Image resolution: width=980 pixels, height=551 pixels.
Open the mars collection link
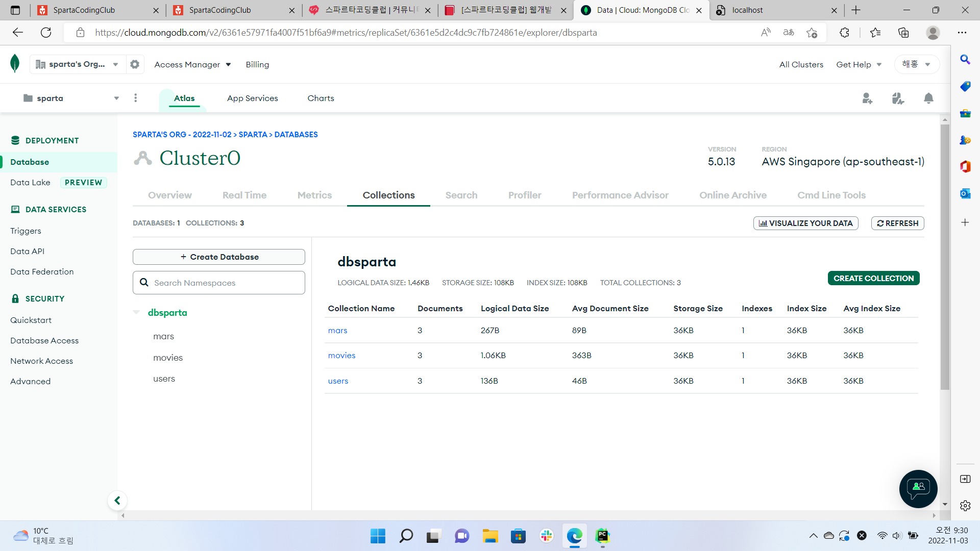coord(337,331)
